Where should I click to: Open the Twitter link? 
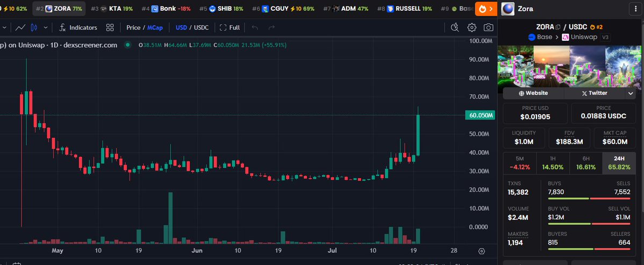pos(594,93)
